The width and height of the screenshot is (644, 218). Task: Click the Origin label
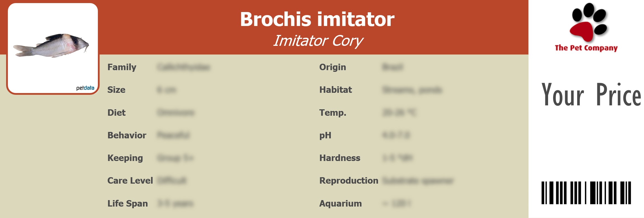(332, 67)
